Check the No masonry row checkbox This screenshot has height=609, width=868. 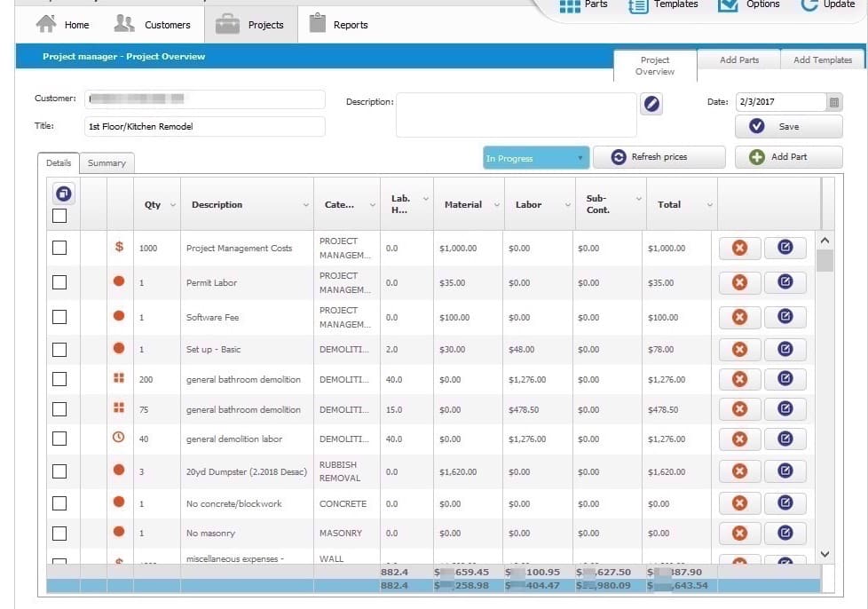click(x=59, y=534)
